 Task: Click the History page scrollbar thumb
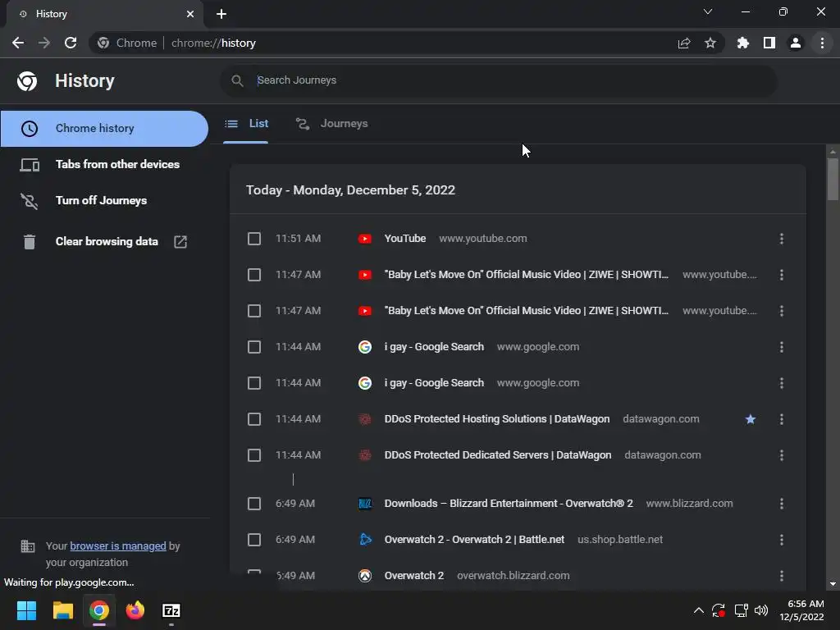[833, 180]
